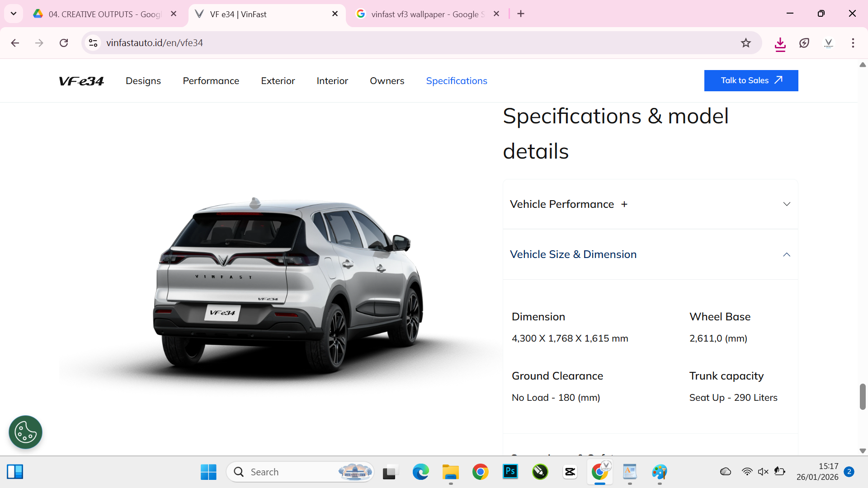
Task: Open the Widgets panel icon
Action: pos(15,472)
